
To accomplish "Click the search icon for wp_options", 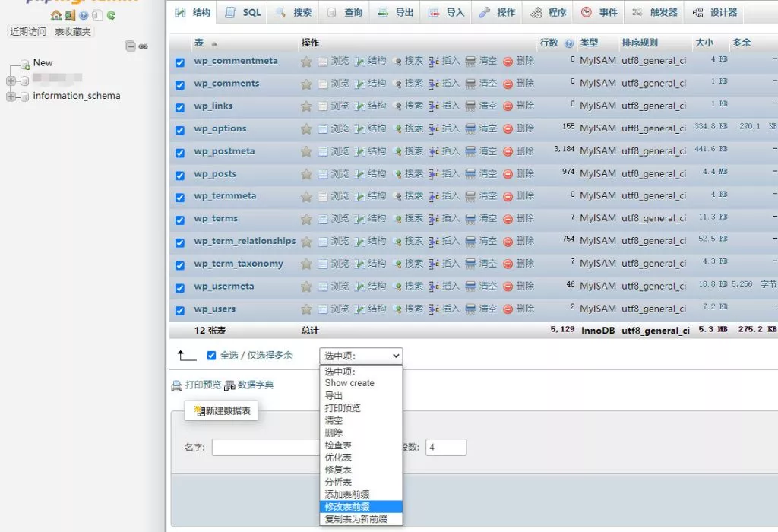I will [397, 129].
